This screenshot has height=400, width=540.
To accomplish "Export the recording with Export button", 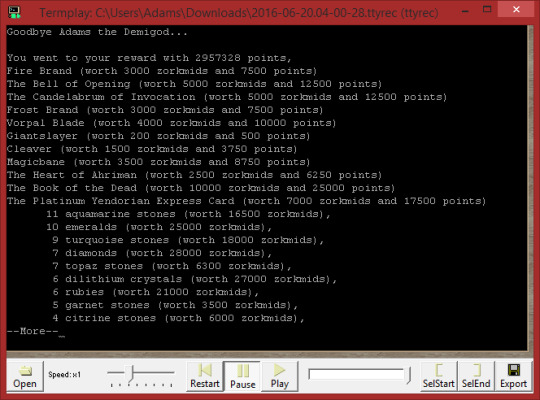I will [513, 376].
